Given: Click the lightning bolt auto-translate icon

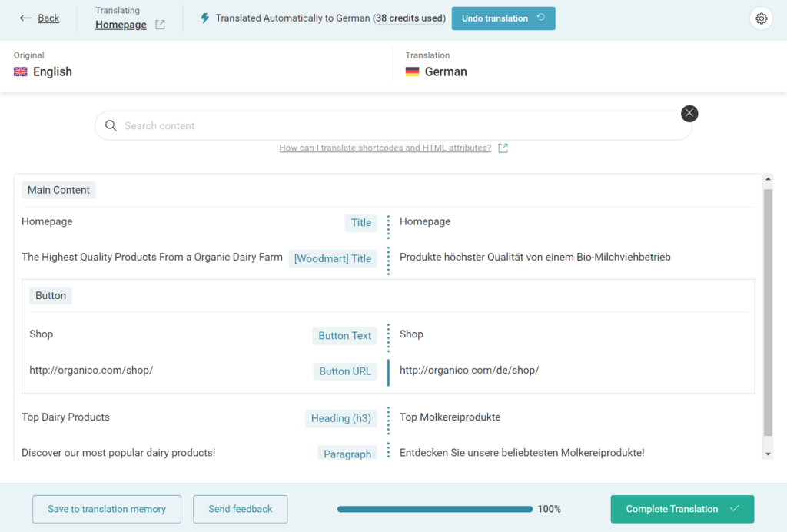Looking at the screenshot, I should point(204,18).
